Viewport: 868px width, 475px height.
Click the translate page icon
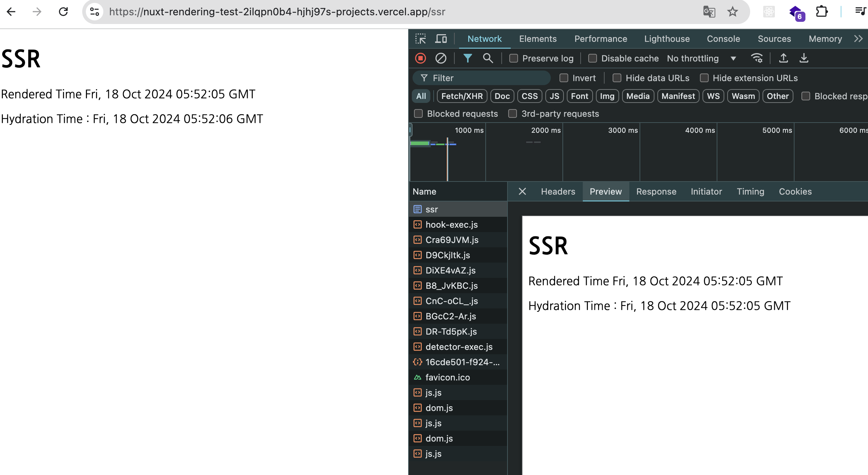[709, 12]
